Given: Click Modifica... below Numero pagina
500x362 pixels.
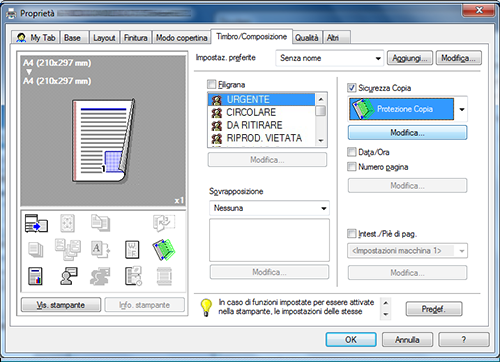Looking at the screenshot, I should 407,185.
